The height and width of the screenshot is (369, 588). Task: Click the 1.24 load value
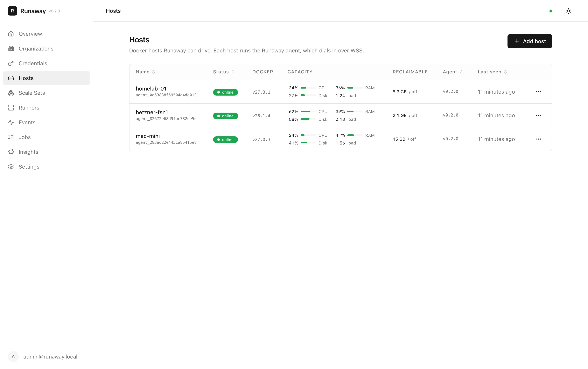pyautogui.click(x=340, y=96)
